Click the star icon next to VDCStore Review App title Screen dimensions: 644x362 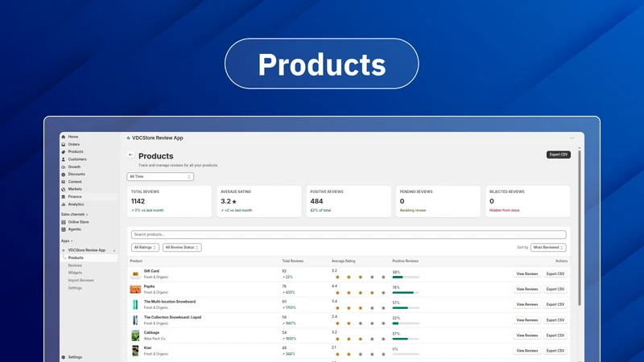[129, 138]
